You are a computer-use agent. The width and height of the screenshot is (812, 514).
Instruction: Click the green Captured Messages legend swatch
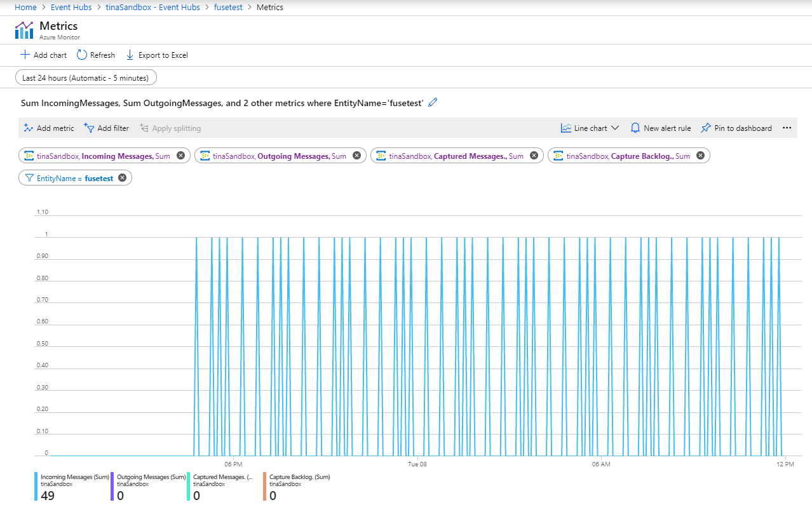[189, 487]
